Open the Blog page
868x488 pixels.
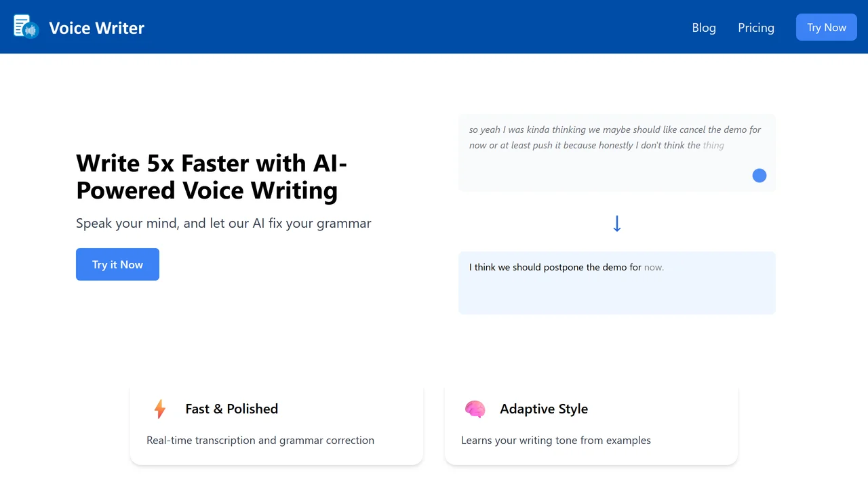(704, 28)
